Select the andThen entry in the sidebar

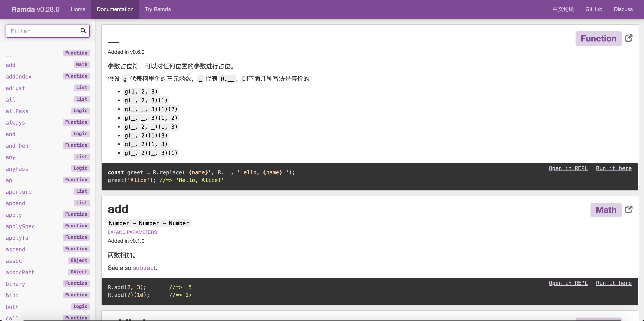[x=17, y=146]
